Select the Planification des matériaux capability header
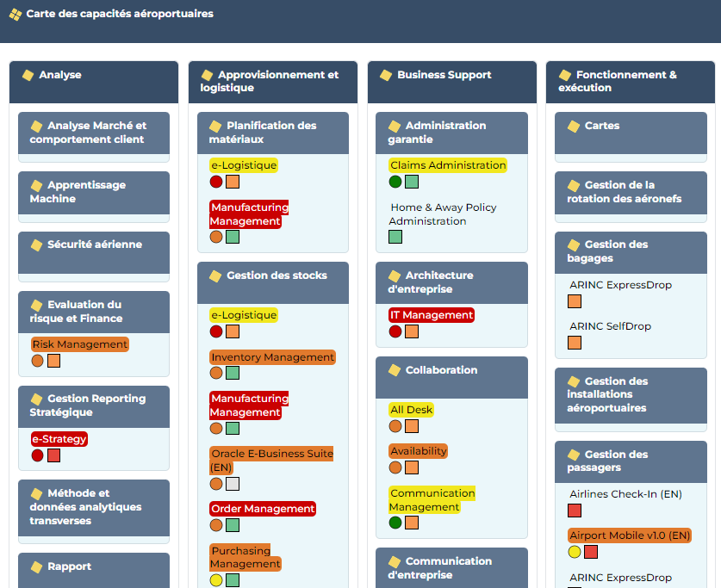The image size is (721, 588). (272, 133)
